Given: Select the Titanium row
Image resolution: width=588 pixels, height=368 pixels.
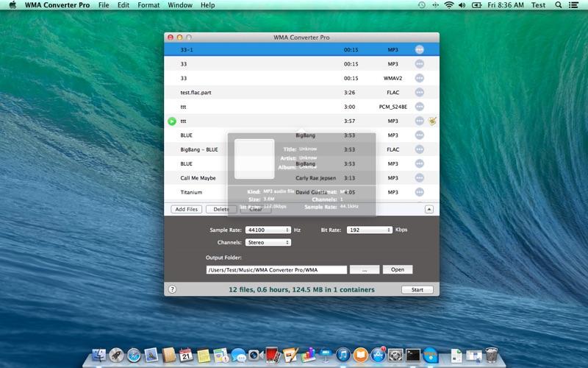Looking at the screenshot, I should [x=301, y=192].
